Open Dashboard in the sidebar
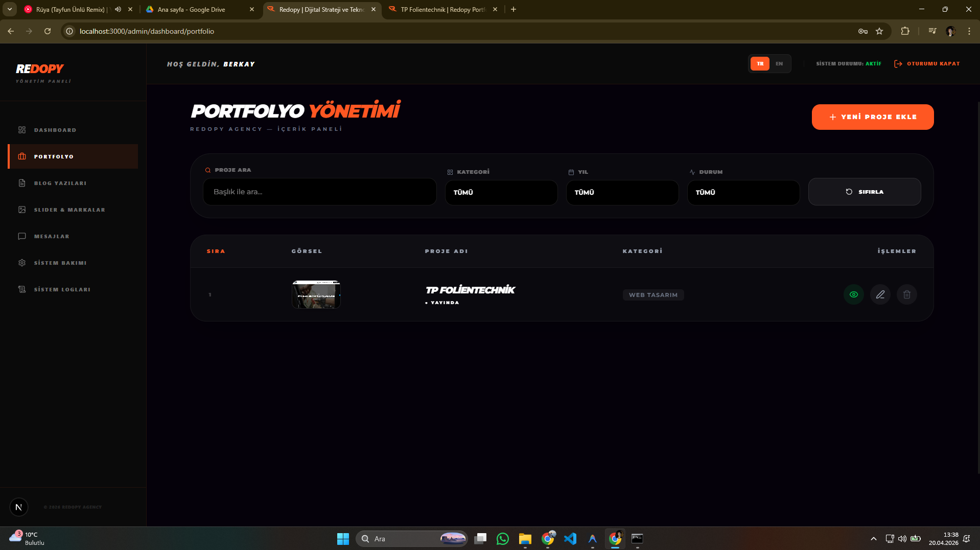 [55, 130]
